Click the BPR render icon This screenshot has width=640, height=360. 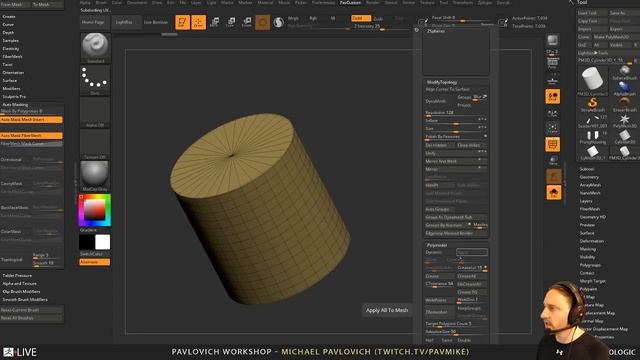[x=553, y=40]
